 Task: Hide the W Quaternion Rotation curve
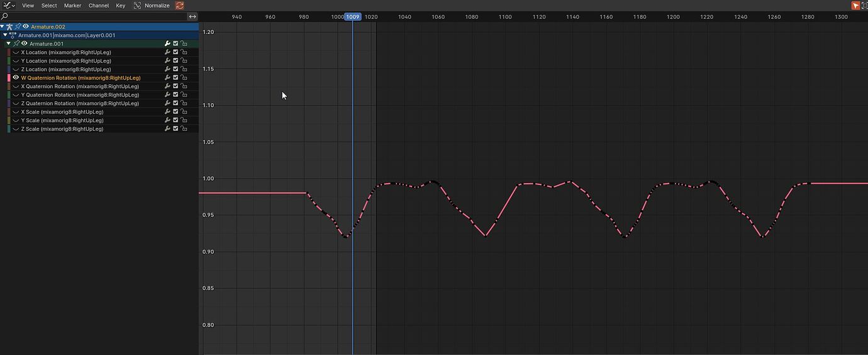[16, 78]
